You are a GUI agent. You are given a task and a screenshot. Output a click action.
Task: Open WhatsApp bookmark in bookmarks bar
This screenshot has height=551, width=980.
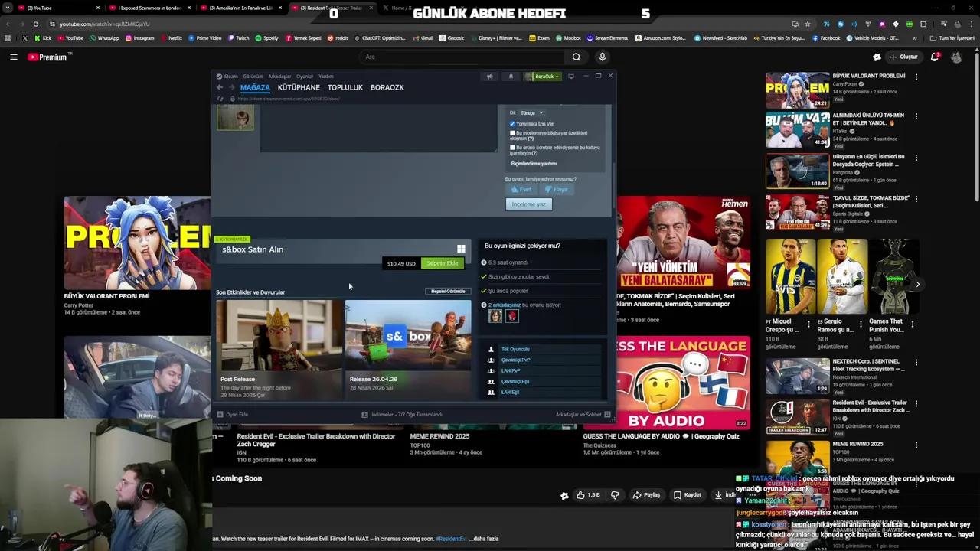click(104, 38)
